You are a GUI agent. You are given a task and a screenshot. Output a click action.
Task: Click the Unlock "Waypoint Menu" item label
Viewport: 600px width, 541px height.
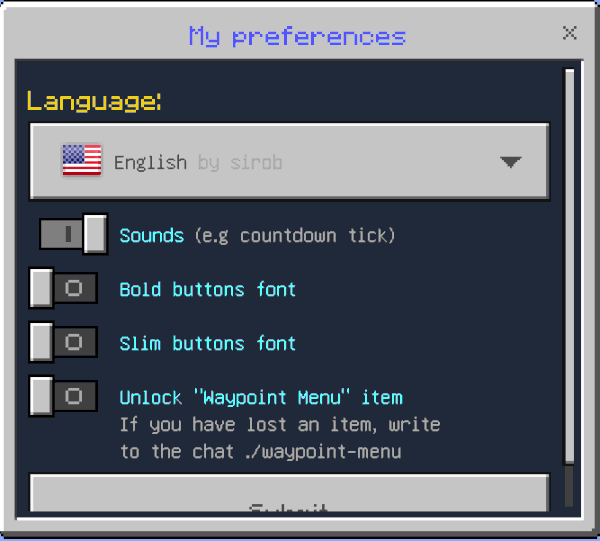(x=260, y=397)
